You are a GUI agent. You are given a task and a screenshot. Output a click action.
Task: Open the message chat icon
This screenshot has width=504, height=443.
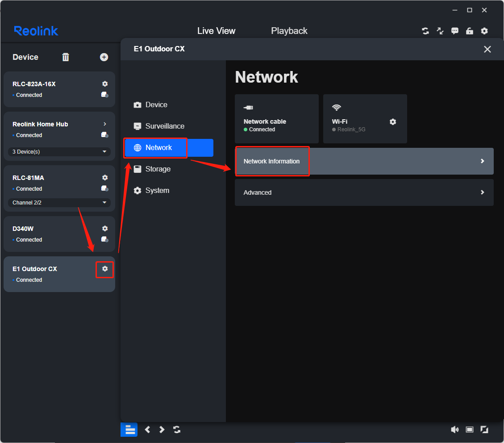coord(455,31)
